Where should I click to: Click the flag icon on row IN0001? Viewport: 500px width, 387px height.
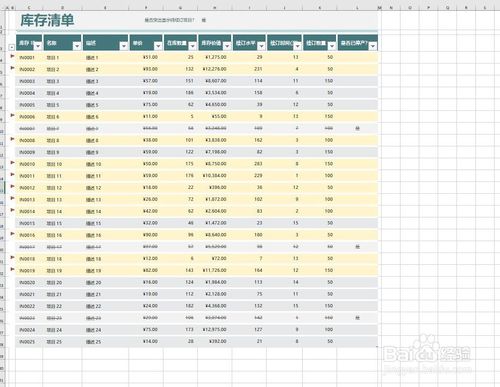tap(12, 56)
